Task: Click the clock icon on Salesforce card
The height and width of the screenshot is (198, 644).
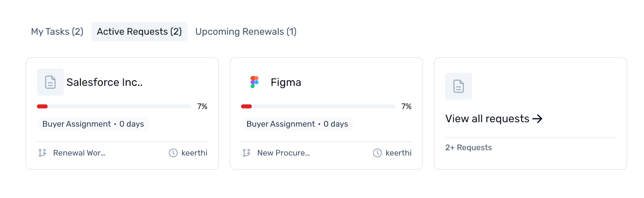Action: pos(173,153)
